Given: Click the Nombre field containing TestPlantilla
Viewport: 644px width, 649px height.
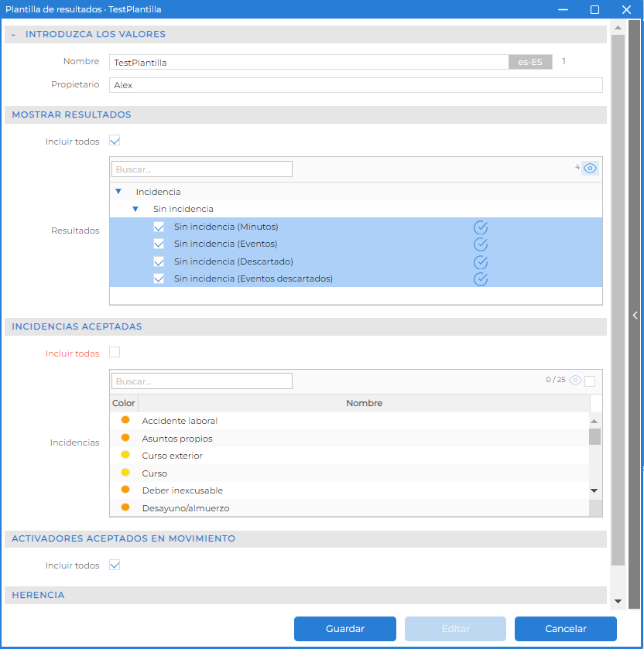Looking at the screenshot, I should coord(309,62).
